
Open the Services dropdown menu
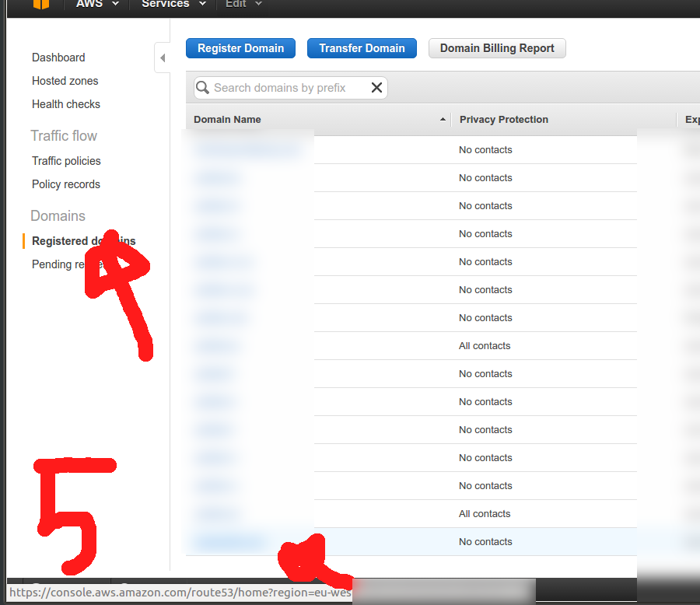pyautogui.click(x=173, y=4)
